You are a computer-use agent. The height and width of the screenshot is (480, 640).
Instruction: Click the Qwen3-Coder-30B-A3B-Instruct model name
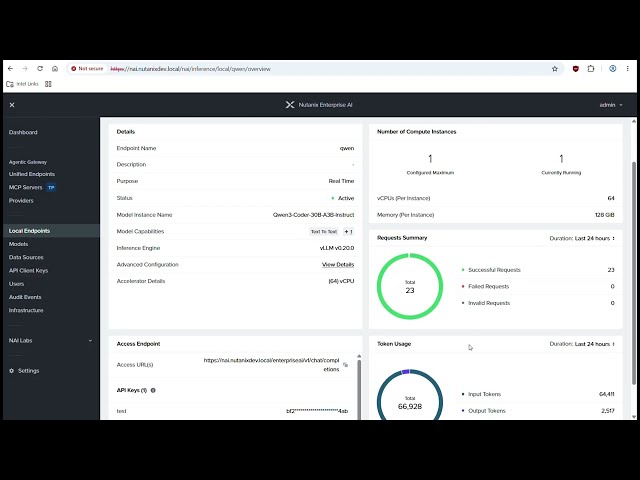click(x=313, y=215)
